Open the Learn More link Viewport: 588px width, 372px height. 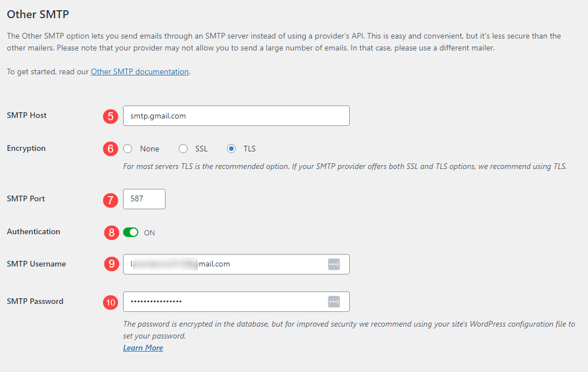143,348
